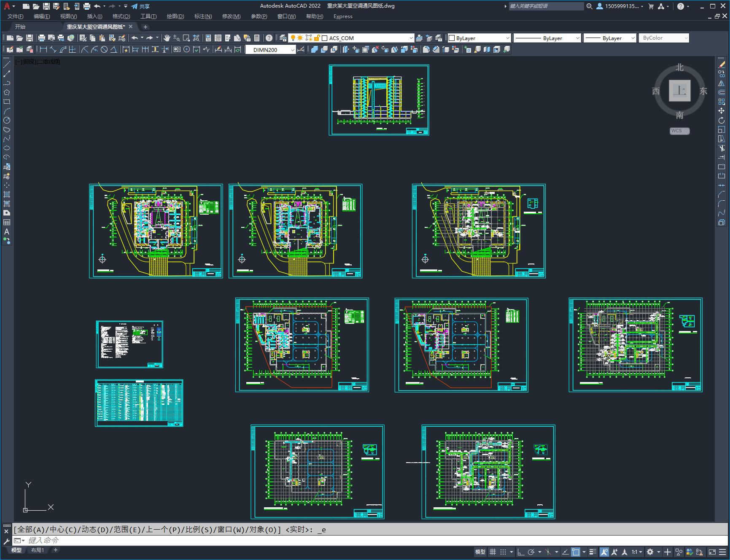Close the 重庆某大厦空调通风图纸 drawing tab
Screen dimensions: 730x560
(x=131, y=27)
